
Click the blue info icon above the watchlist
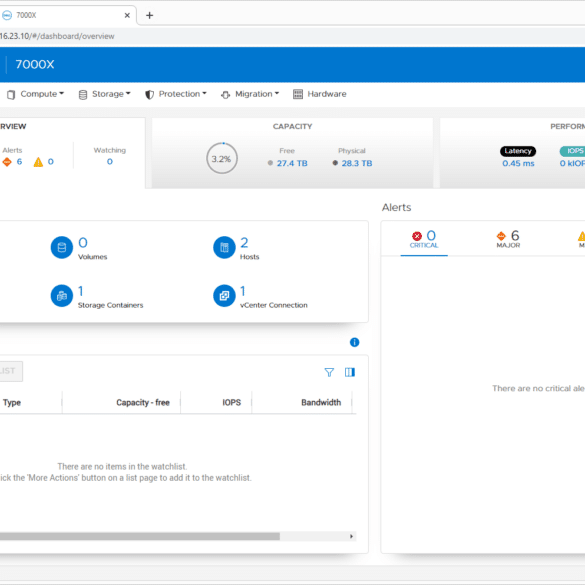coord(354,342)
